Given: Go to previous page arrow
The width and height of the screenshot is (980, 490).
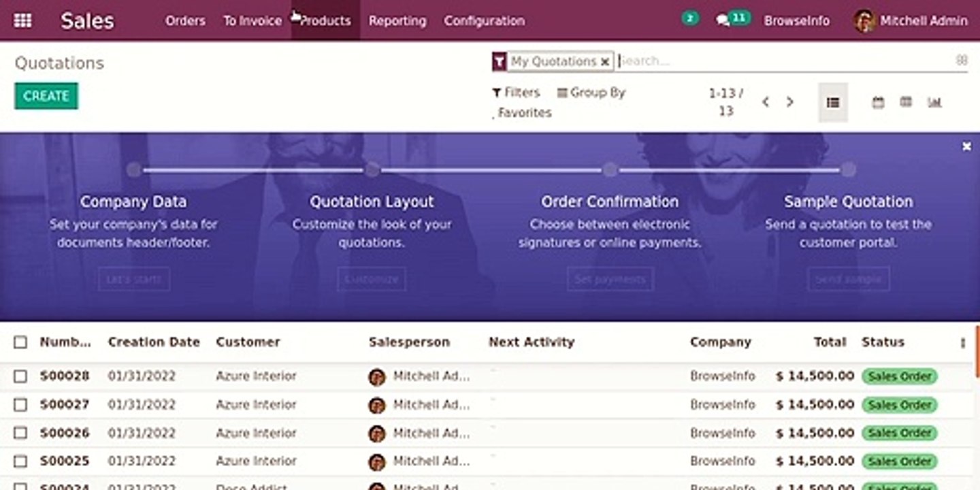Looking at the screenshot, I should tap(766, 102).
